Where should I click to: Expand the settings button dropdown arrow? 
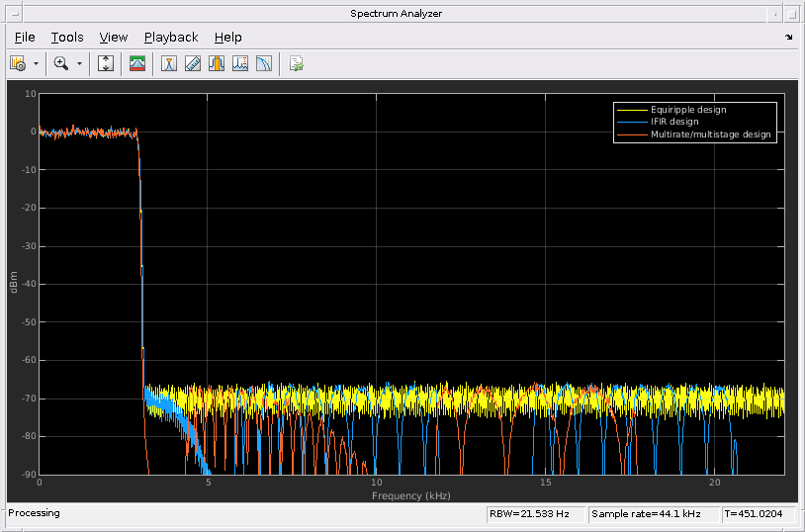37,63
